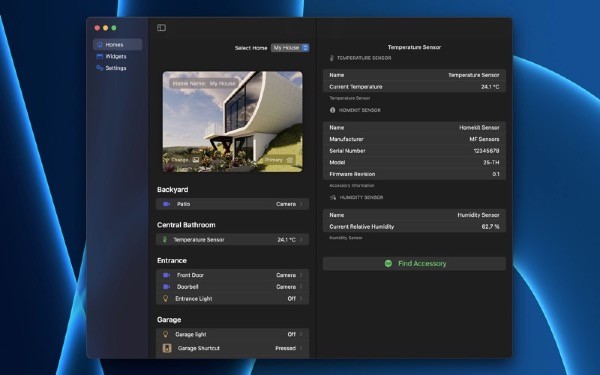Open the Patio camera row chevron

pyautogui.click(x=301, y=204)
